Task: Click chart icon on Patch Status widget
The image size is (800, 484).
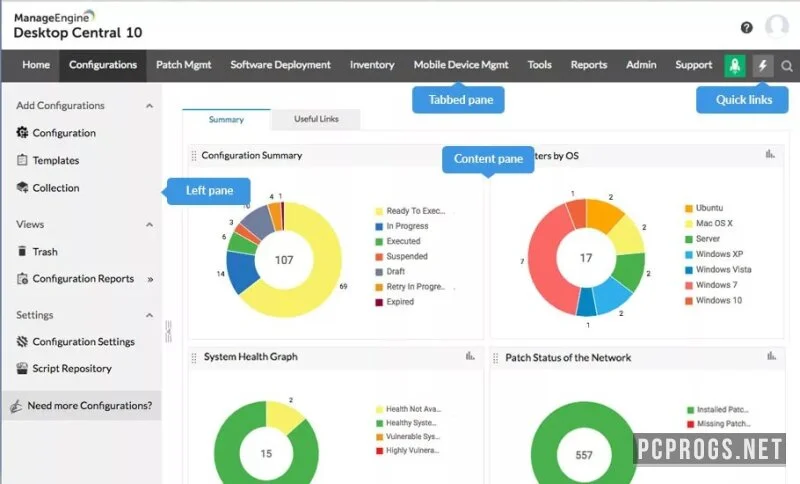Action: click(x=771, y=356)
